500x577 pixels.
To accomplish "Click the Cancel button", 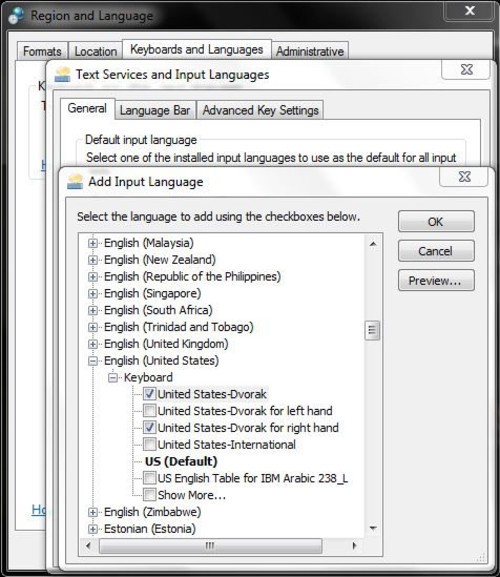I will pyautogui.click(x=436, y=251).
